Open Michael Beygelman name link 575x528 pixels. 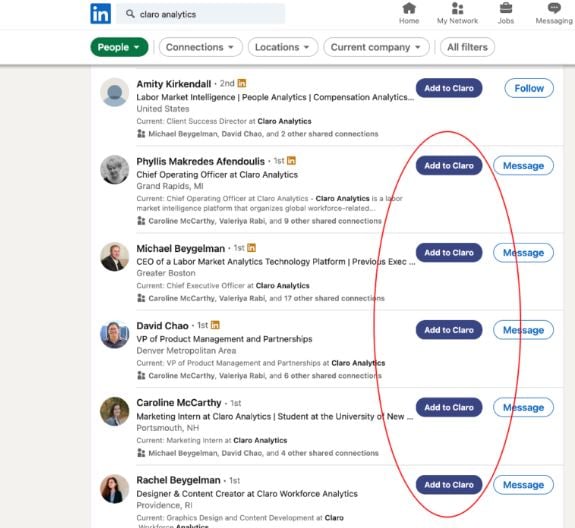[x=180, y=249]
